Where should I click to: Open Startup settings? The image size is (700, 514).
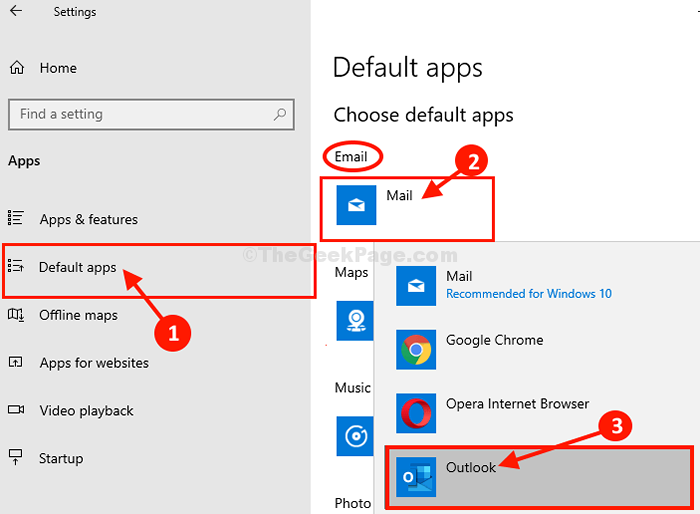tap(61, 458)
